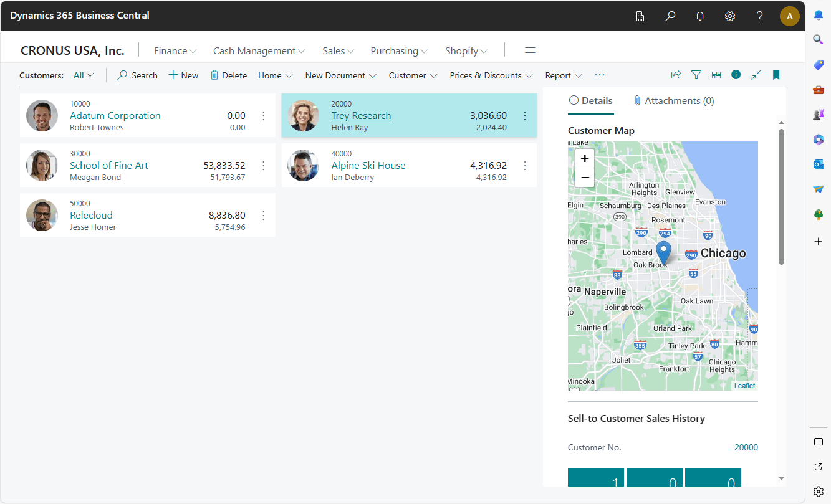Click the bookmark icon in toolbar
The width and height of the screenshot is (831, 504).
point(776,75)
